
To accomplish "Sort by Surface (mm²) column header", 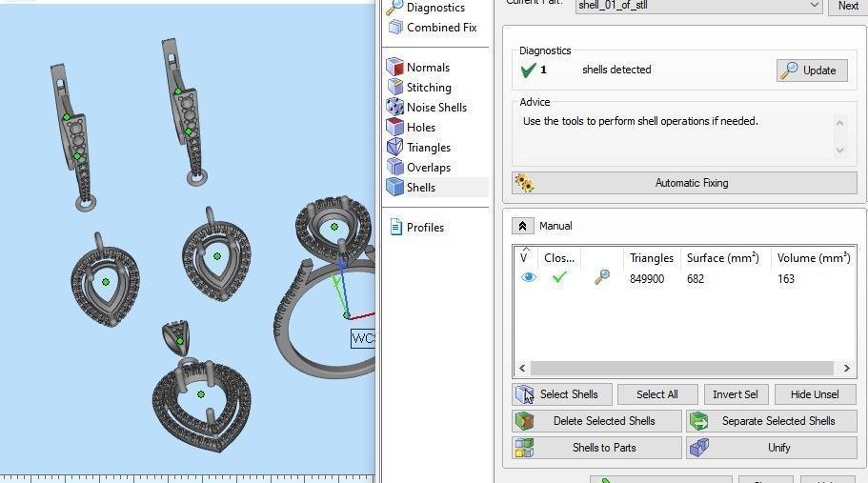I will coord(722,258).
